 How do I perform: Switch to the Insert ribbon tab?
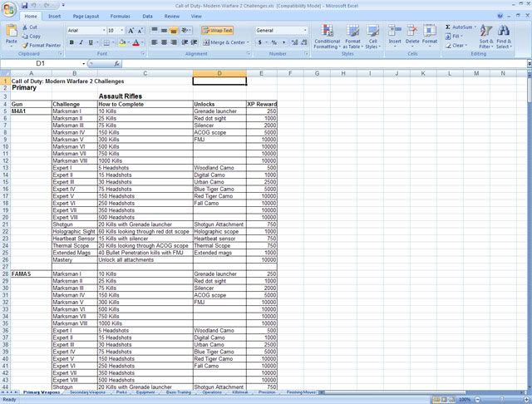coord(54,17)
